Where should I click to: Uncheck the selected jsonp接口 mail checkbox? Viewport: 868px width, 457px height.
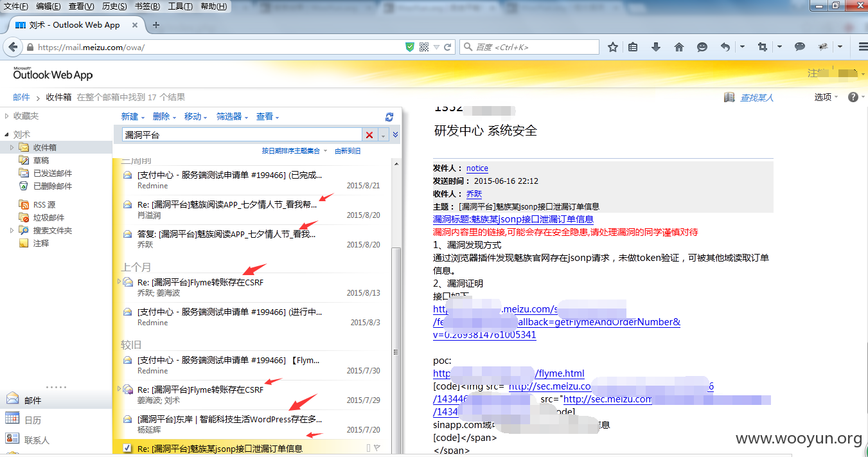tap(127, 448)
